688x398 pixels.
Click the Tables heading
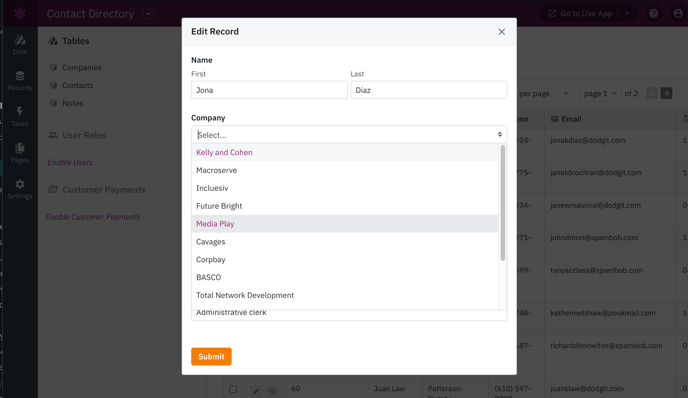point(75,41)
